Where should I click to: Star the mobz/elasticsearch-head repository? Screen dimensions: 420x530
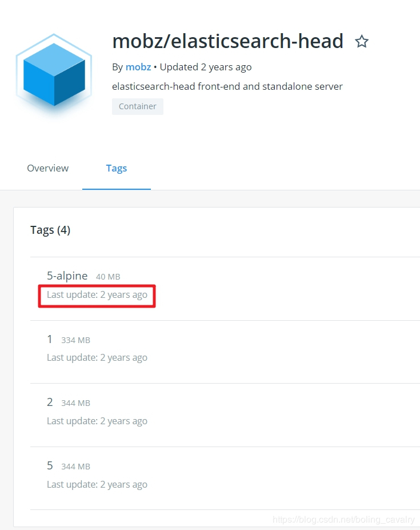(362, 42)
